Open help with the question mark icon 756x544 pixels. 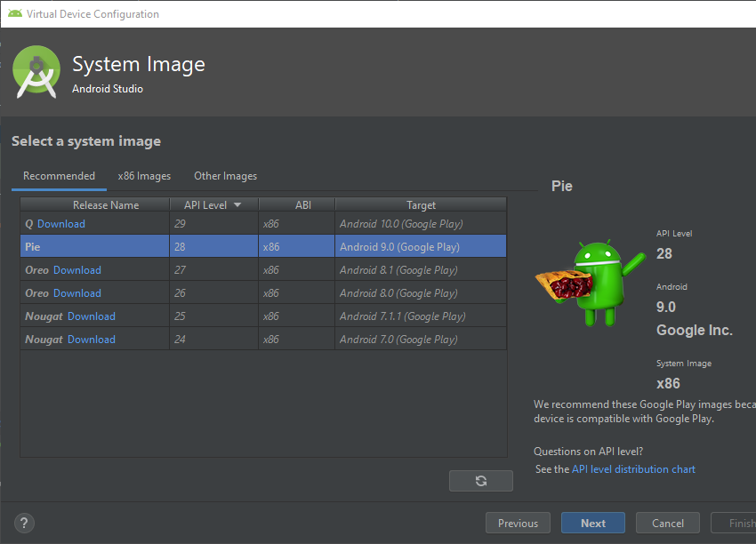click(x=24, y=523)
